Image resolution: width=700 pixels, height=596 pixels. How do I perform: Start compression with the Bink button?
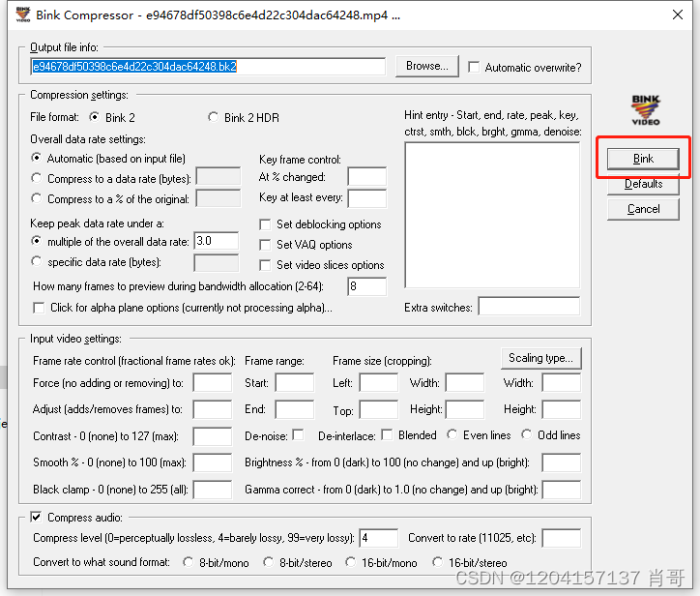(643, 159)
